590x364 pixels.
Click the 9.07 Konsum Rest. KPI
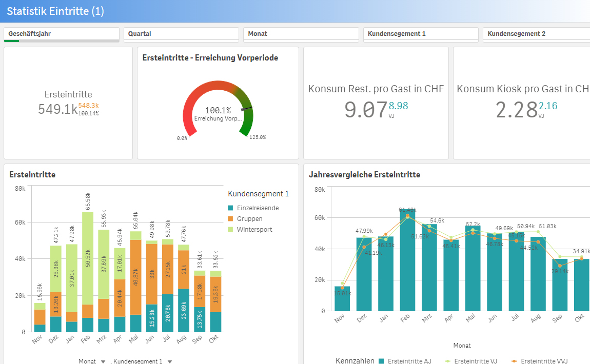tap(366, 109)
